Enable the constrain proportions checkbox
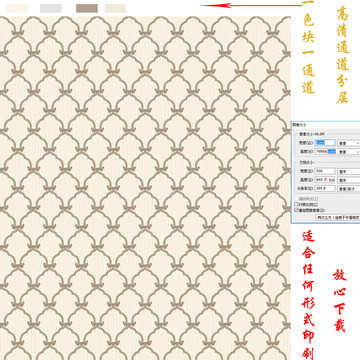Viewport: 360px width, 360px height. coord(296,204)
